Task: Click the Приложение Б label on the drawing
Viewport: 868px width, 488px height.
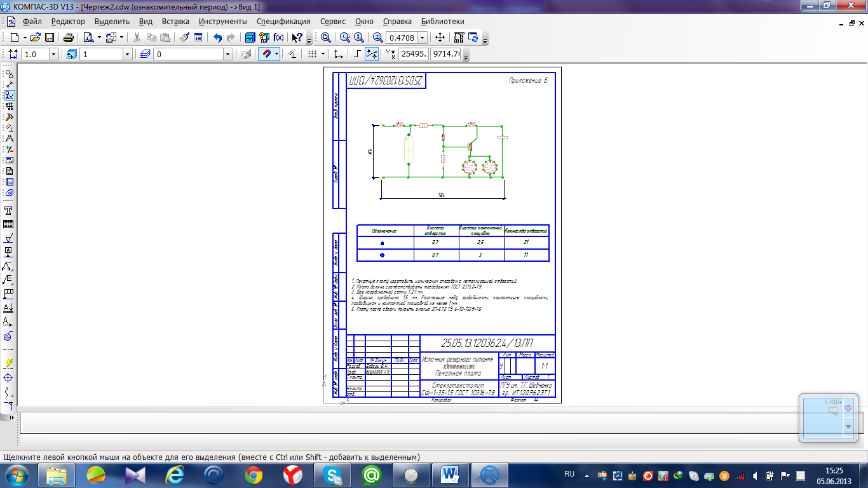Action: click(x=528, y=80)
